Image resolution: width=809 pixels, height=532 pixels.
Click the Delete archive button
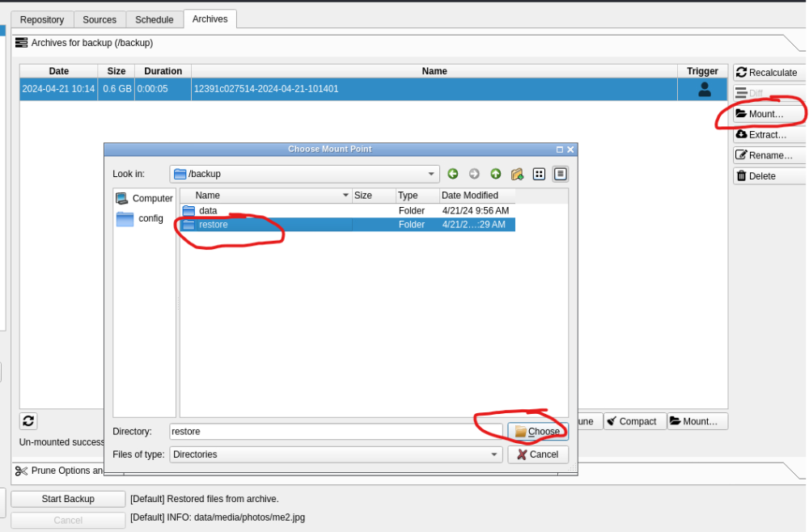769,175
